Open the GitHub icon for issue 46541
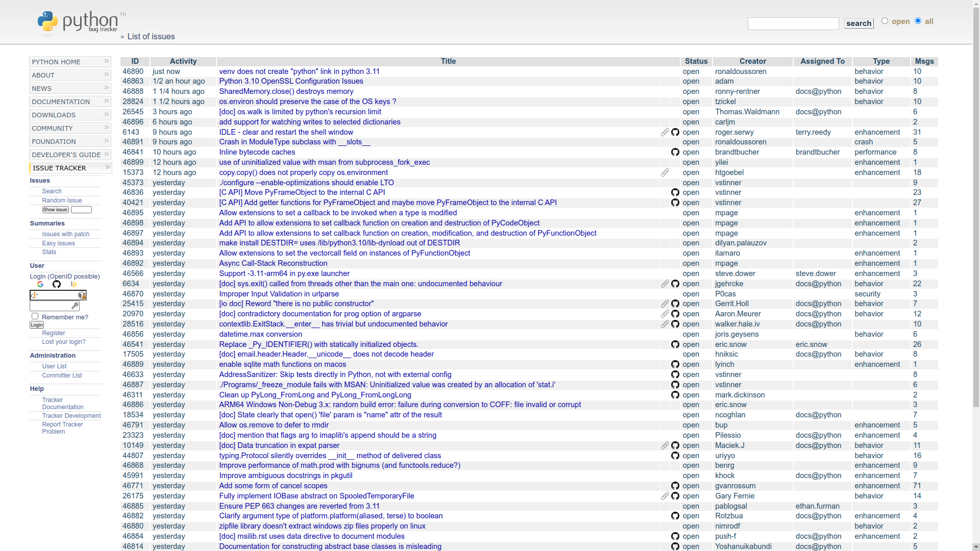 [x=675, y=344]
